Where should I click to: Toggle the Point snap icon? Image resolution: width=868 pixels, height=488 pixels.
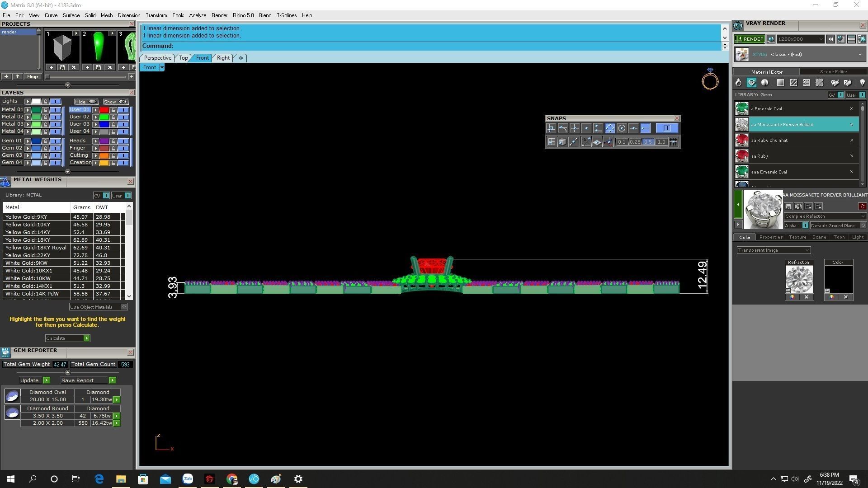[x=586, y=128]
